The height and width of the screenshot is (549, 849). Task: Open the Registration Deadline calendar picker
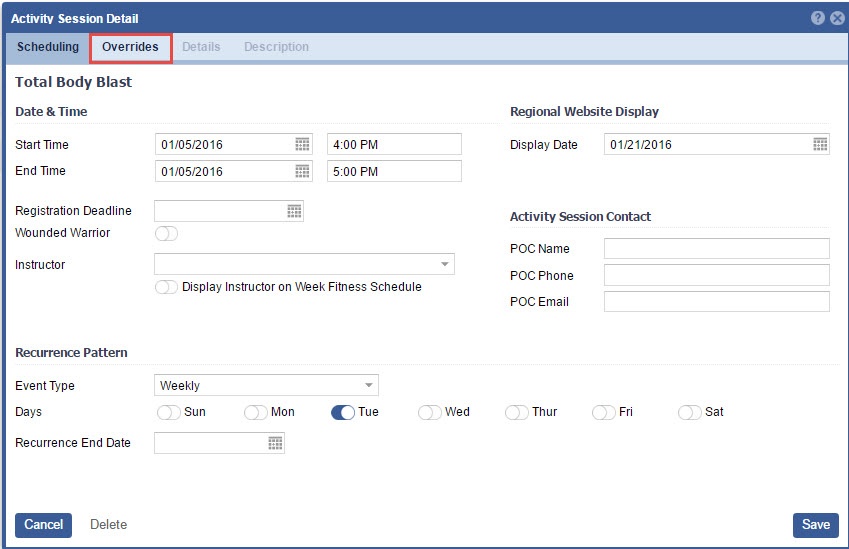294,211
